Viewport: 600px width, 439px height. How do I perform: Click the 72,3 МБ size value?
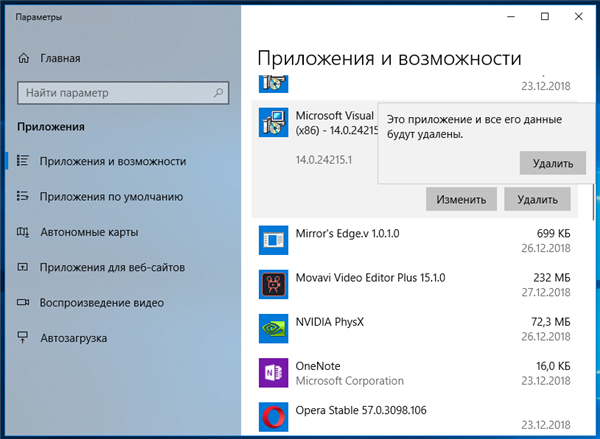(551, 322)
